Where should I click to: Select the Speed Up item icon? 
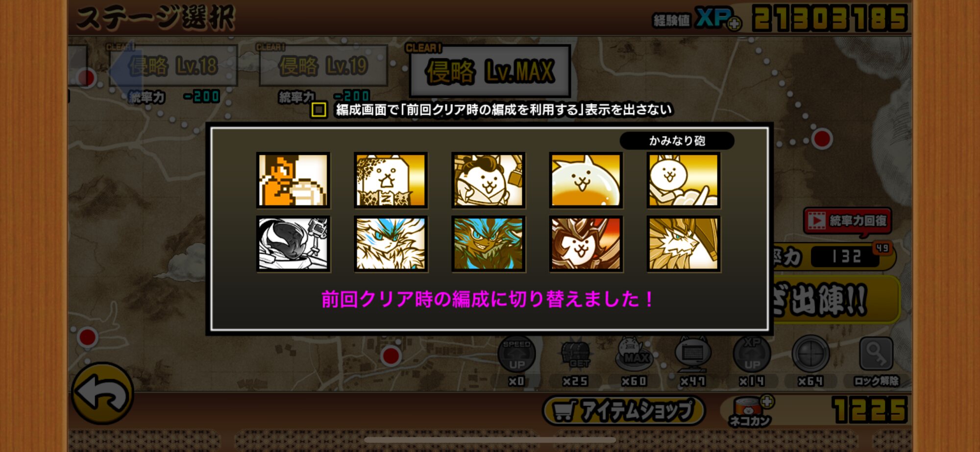coord(516,355)
